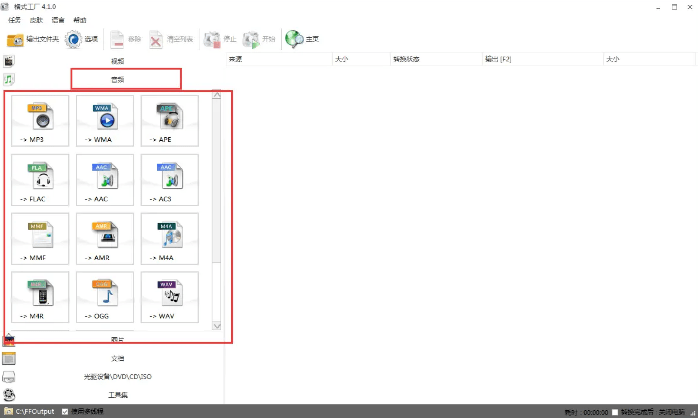
Task: Click the toolset film-reel sidebar icon
Action: (9, 395)
